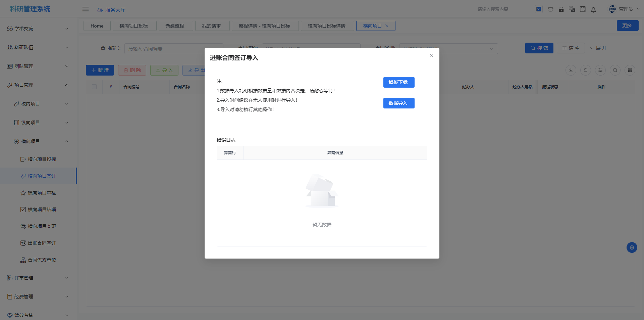Switch to the 我的请求 tab
Viewport: 644px width, 320px height.
click(212, 26)
